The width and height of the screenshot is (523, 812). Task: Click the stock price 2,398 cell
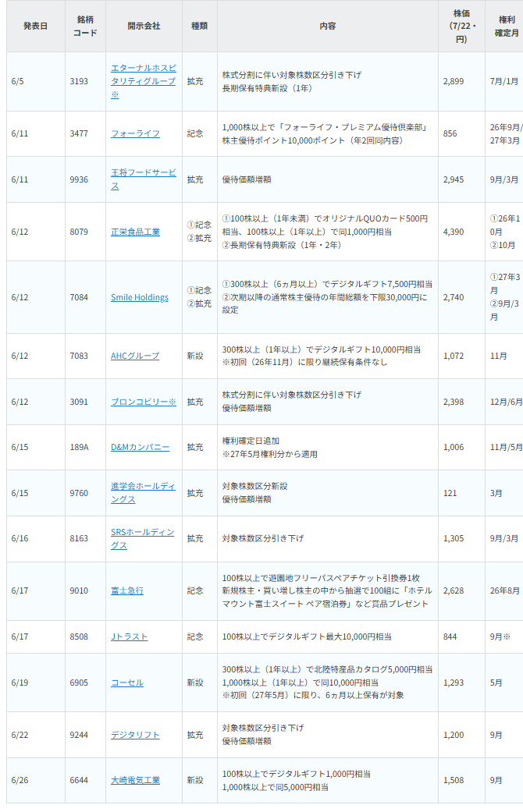point(461,402)
